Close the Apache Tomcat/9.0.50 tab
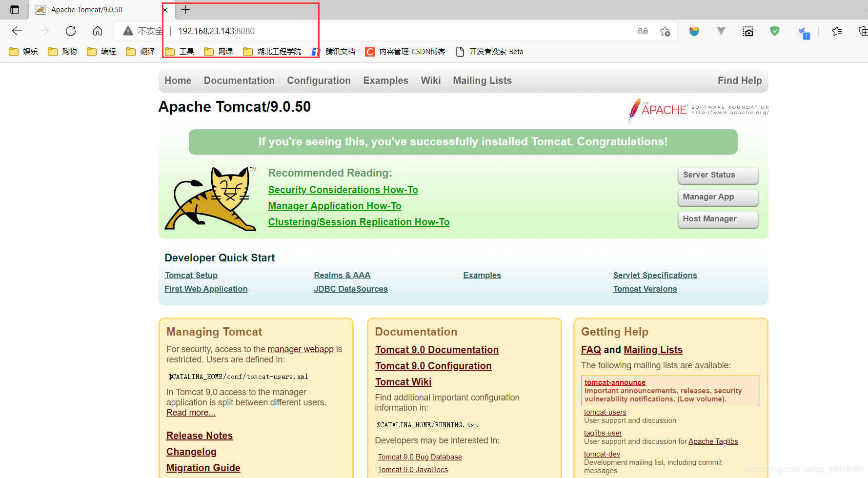The width and height of the screenshot is (868, 478). click(165, 10)
